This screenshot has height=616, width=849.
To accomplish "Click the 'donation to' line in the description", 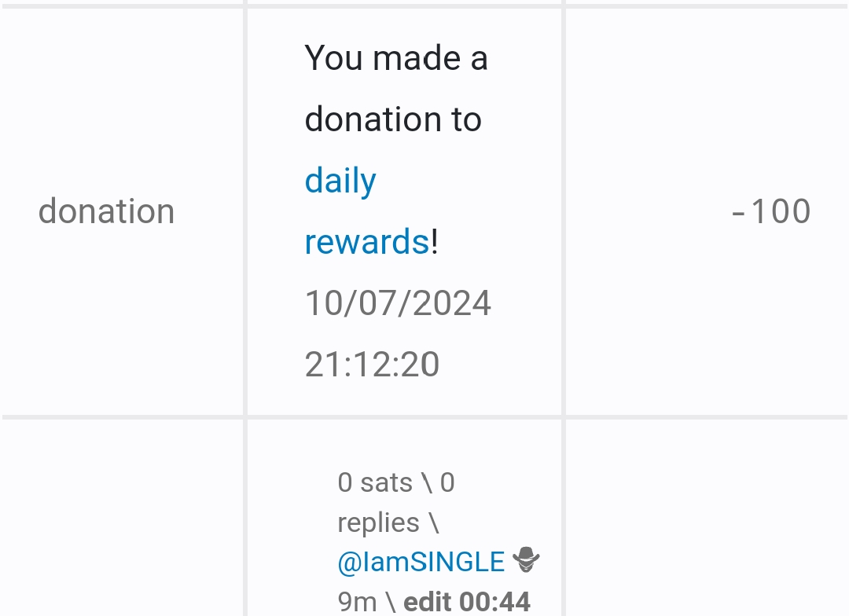I will [x=392, y=119].
